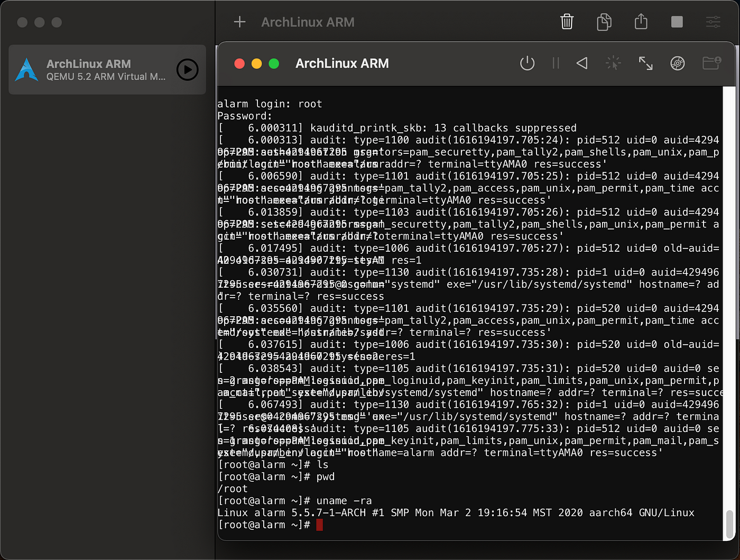Click the '/root' output line

coord(233,489)
